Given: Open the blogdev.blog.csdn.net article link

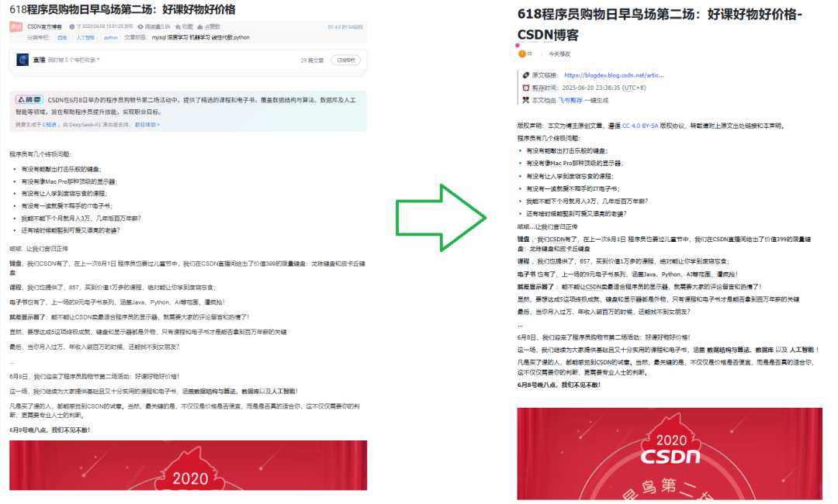Looking at the screenshot, I should click(x=613, y=74).
